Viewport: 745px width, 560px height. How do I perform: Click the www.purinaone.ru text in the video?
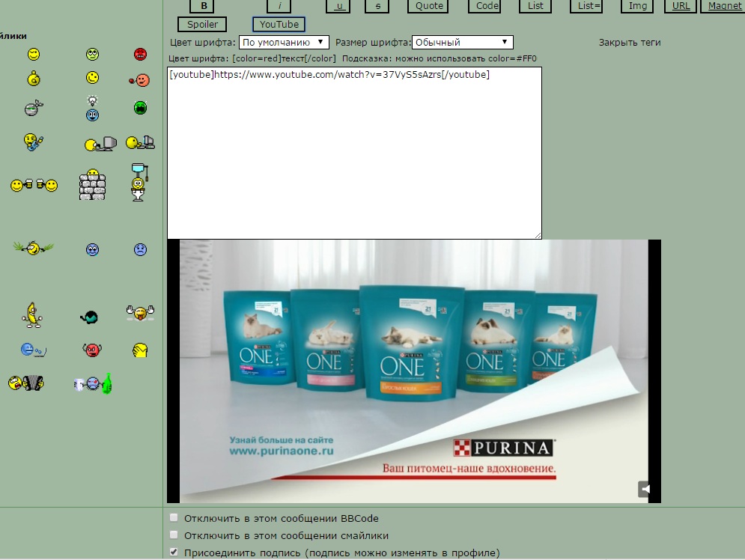coord(282,451)
